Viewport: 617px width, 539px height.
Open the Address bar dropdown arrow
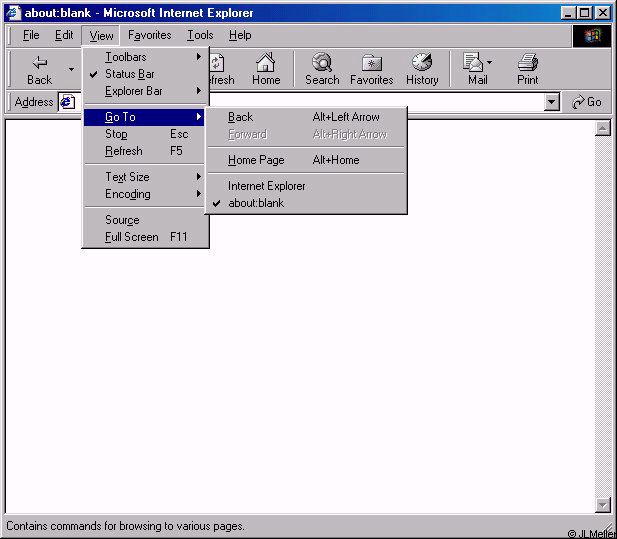(x=552, y=102)
